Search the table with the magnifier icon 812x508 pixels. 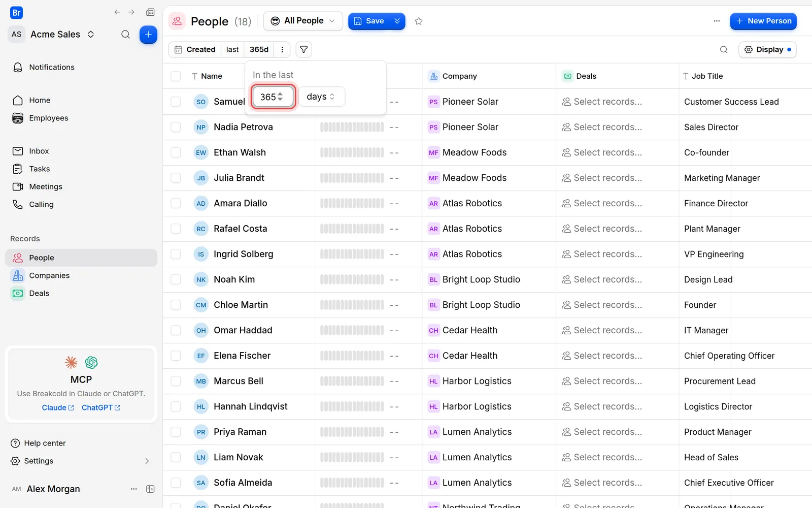point(724,49)
